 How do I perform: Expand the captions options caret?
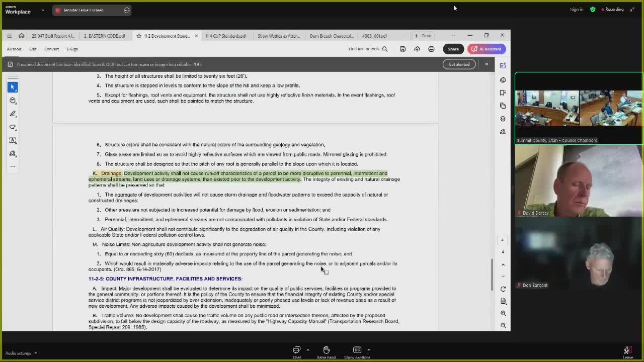[369, 350]
